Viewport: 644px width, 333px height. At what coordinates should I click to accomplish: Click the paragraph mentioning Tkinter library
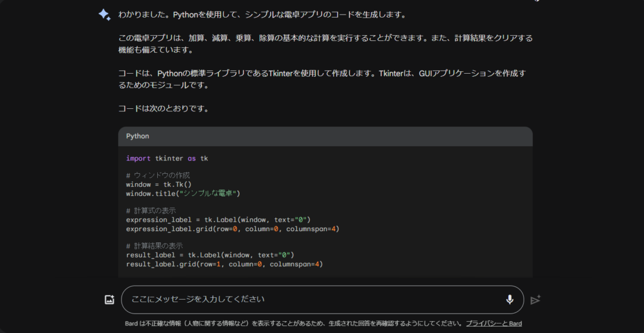point(322,79)
